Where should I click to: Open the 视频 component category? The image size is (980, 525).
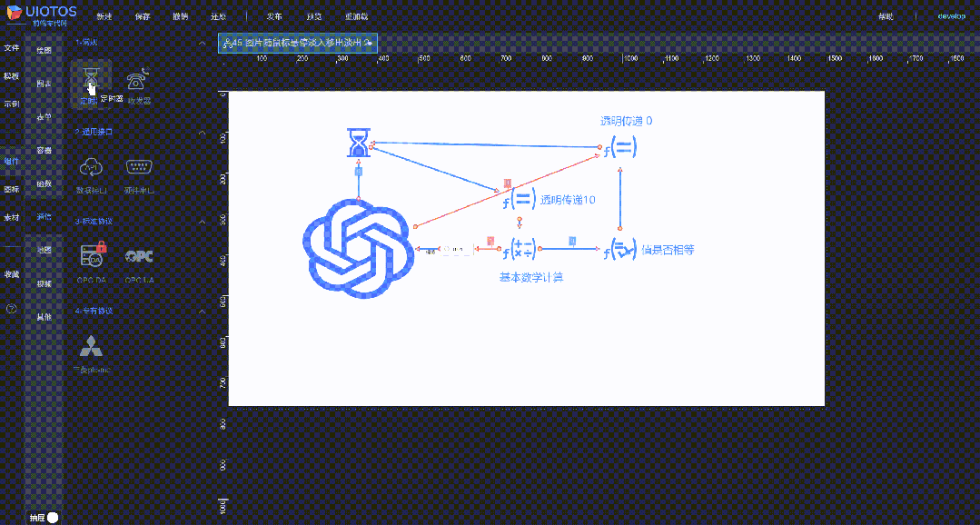click(x=44, y=283)
